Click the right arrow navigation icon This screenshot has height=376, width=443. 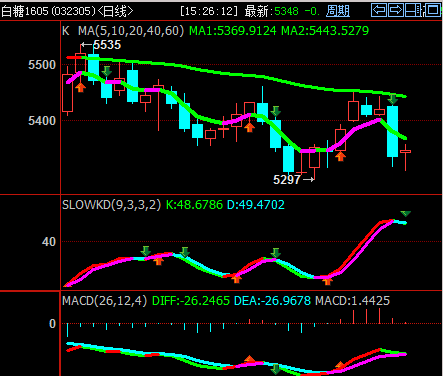(x=396, y=10)
